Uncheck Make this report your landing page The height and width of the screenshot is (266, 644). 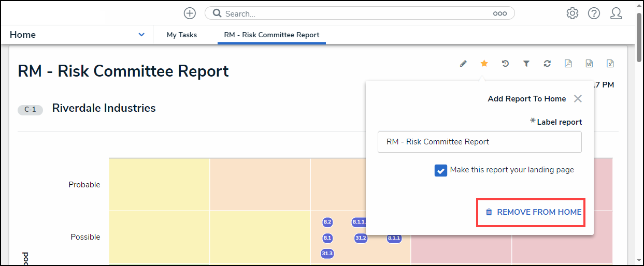coord(441,171)
